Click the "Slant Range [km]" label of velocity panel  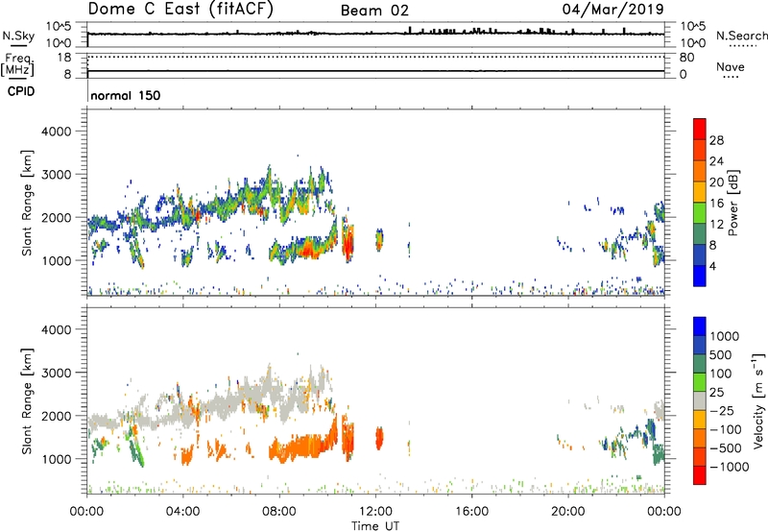pyautogui.click(x=27, y=401)
